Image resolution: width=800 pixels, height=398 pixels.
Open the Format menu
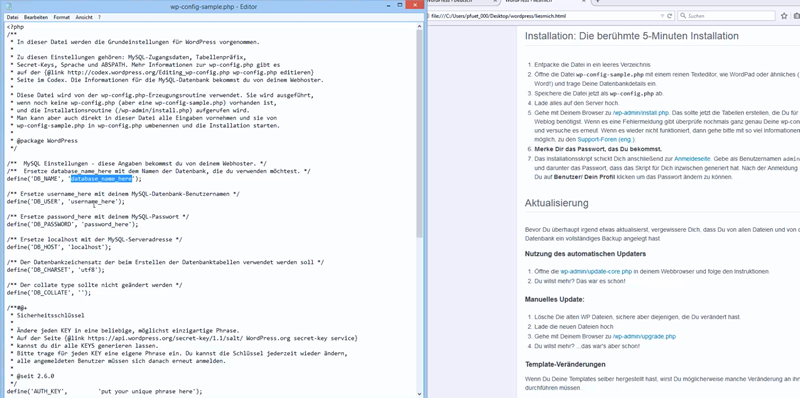pos(61,17)
